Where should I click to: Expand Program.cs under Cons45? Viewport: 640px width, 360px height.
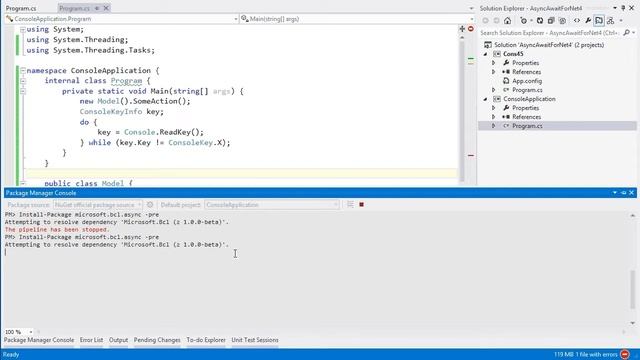(x=493, y=90)
